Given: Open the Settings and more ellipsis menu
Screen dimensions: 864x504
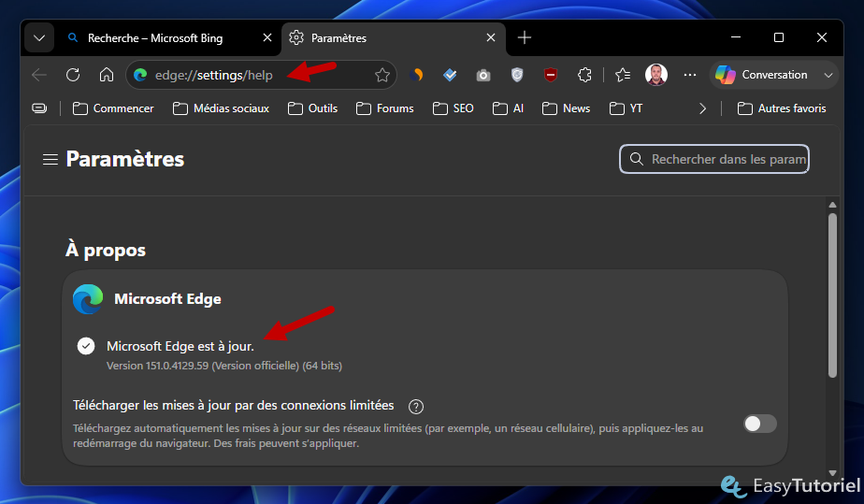Looking at the screenshot, I should coord(690,75).
